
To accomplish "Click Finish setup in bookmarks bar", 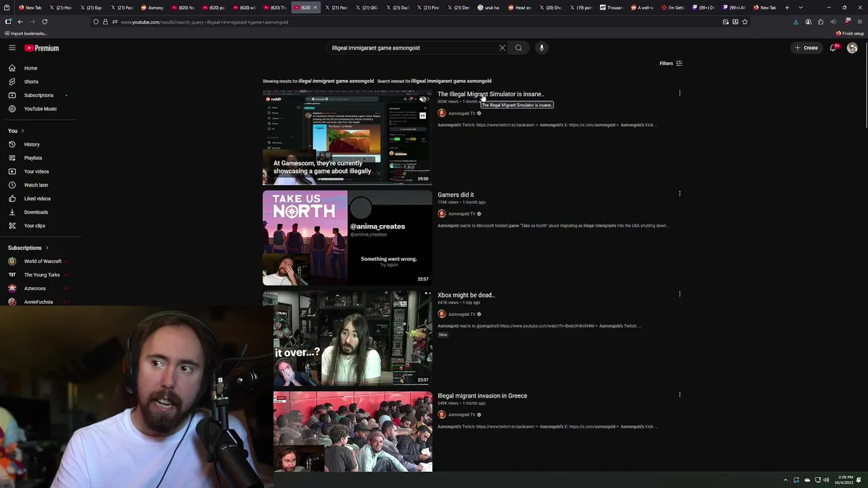I will pyautogui.click(x=850, y=33).
